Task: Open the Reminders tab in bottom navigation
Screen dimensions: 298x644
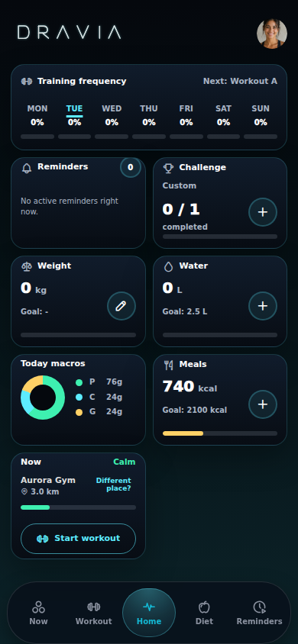Action: tap(259, 613)
